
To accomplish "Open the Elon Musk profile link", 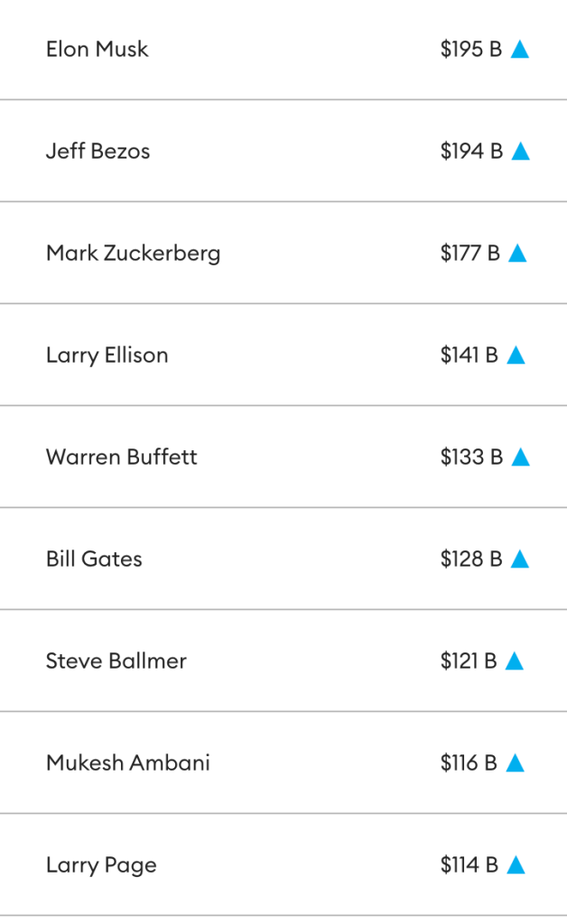I will coord(98,50).
